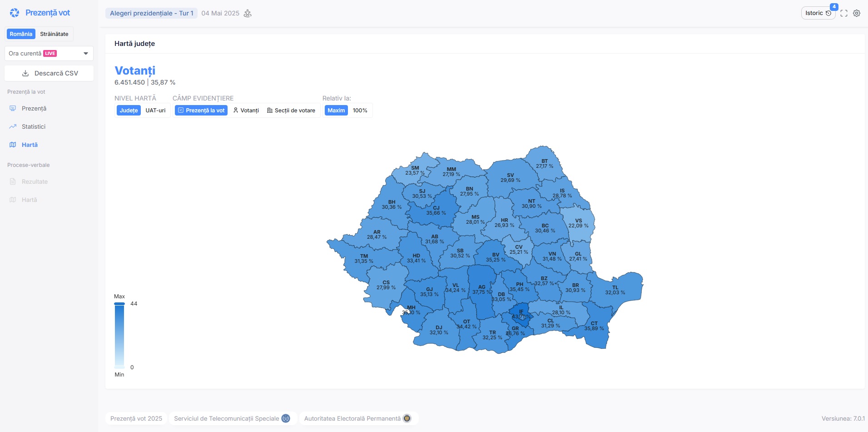Set relative scale to 100%

[x=360, y=111]
